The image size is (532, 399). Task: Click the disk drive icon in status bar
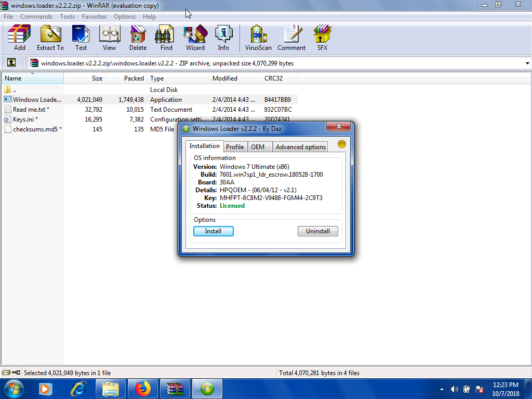click(x=6, y=372)
